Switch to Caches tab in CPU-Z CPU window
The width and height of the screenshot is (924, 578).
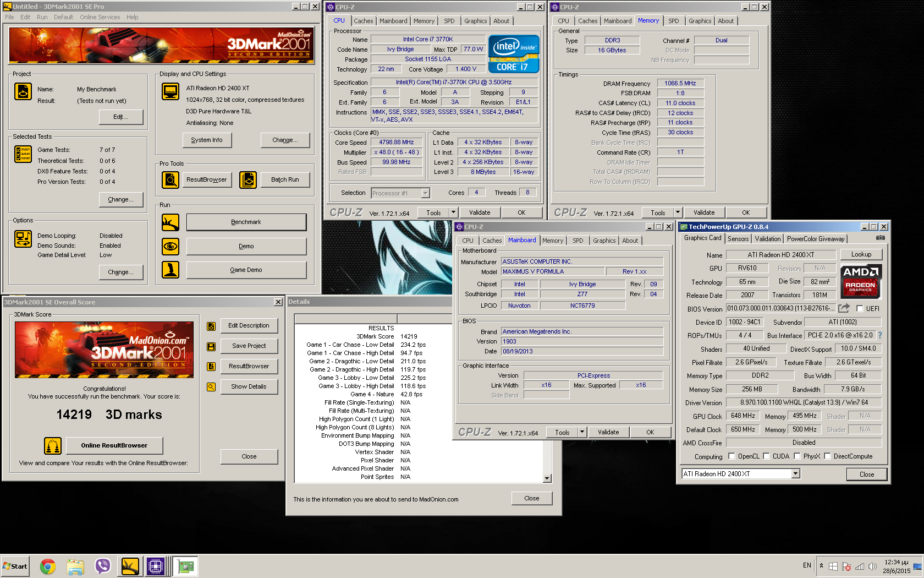[x=363, y=21]
